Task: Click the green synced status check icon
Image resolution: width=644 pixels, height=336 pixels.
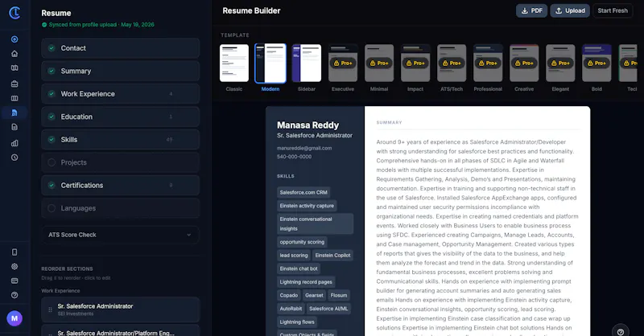Action: click(44, 25)
